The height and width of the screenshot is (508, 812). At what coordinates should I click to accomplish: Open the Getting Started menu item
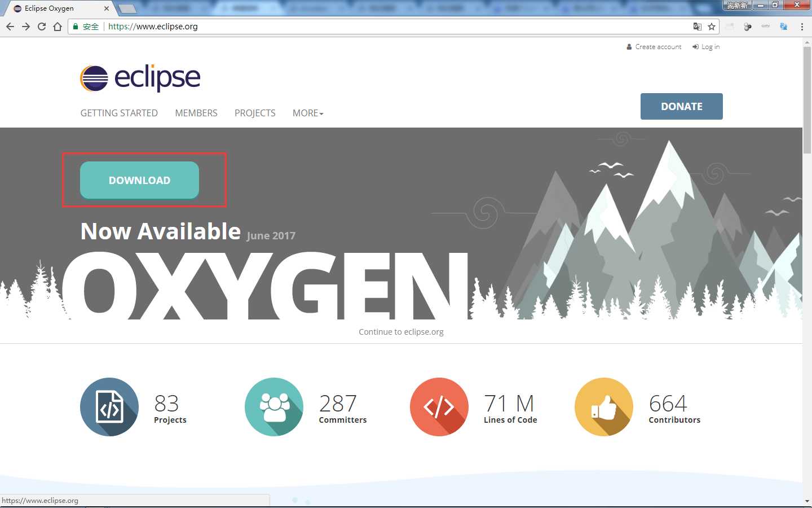119,113
